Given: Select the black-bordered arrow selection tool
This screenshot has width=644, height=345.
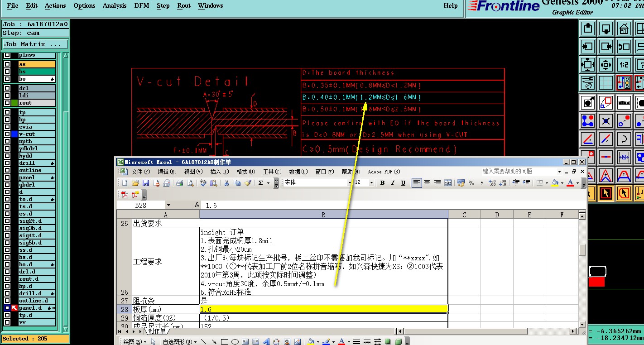Looking at the screenshot, I should 606,193.
